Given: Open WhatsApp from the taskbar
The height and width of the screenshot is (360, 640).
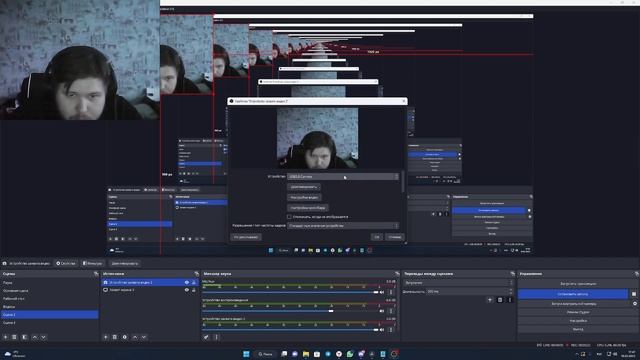Looking at the screenshot, I should coord(350,354).
